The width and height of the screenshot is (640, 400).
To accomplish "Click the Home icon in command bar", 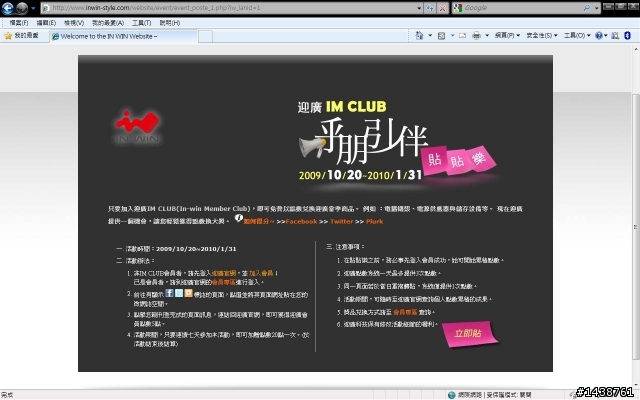I will click(419, 36).
